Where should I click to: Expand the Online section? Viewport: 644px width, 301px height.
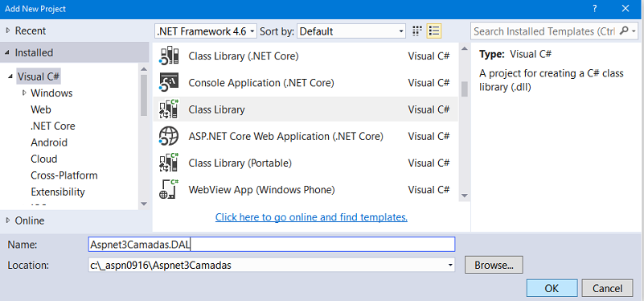click(x=8, y=221)
